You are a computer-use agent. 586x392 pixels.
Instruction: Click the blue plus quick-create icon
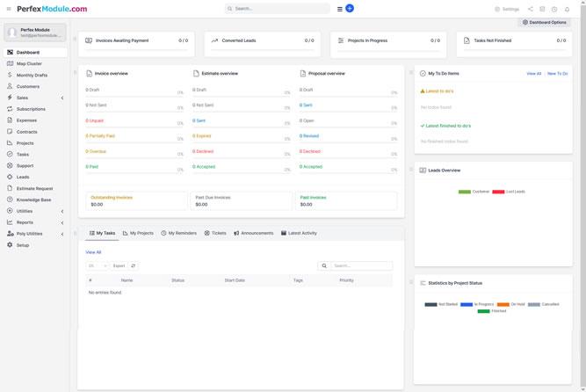point(350,9)
